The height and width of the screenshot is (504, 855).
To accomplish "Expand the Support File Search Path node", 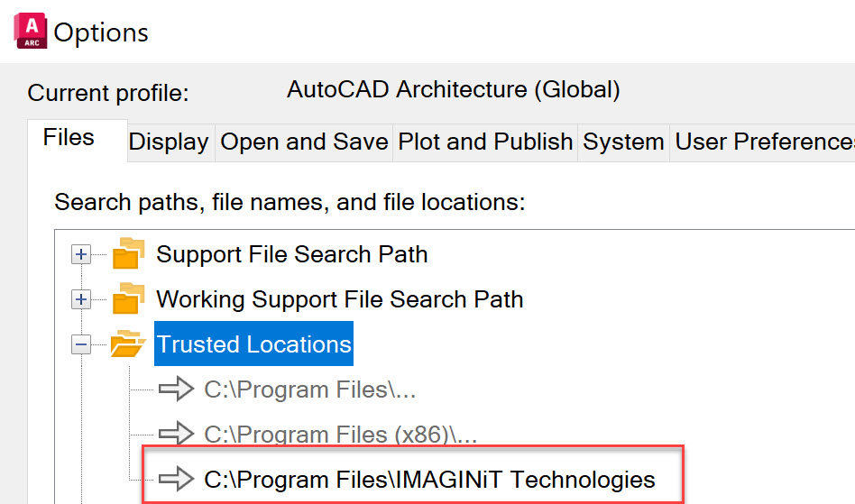I will (x=82, y=255).
